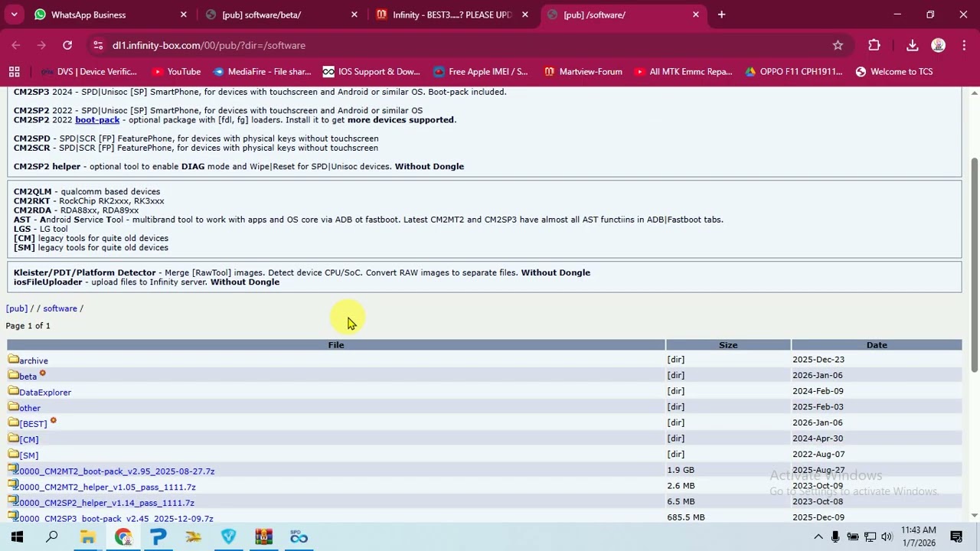
Task: Open the IOS Support & Downloads bookmark
Action: pyautogui.click(x=371, y=72)
